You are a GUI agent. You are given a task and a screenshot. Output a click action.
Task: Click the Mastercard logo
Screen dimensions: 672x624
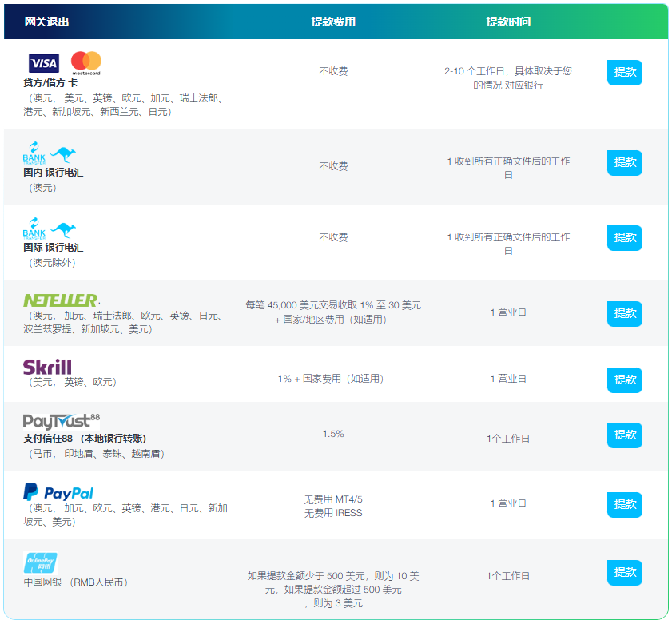[x=86, y=63]
